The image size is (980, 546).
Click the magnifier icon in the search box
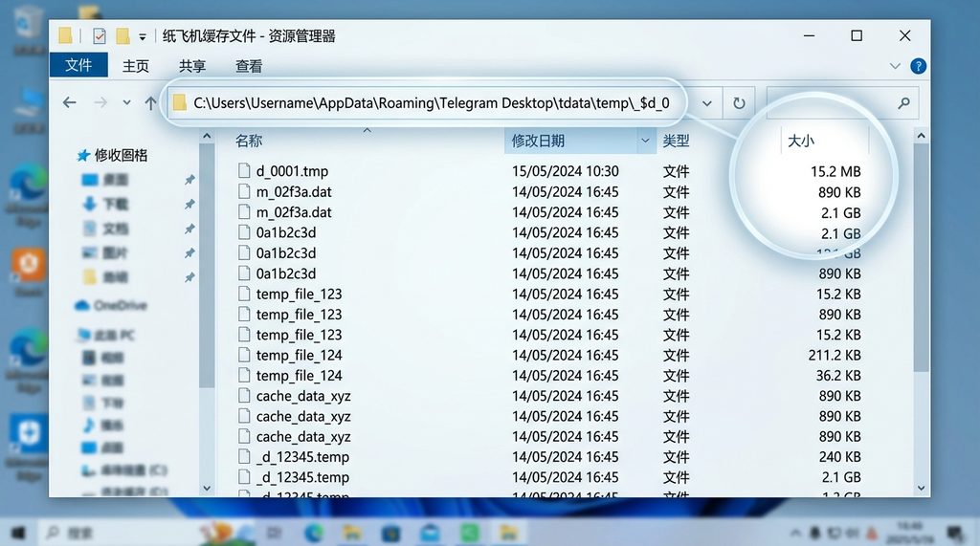(x=903, y=103)
